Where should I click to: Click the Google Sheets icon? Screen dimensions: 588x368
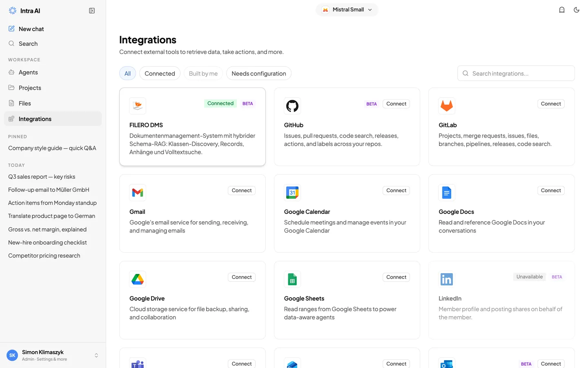coord(292,279)
